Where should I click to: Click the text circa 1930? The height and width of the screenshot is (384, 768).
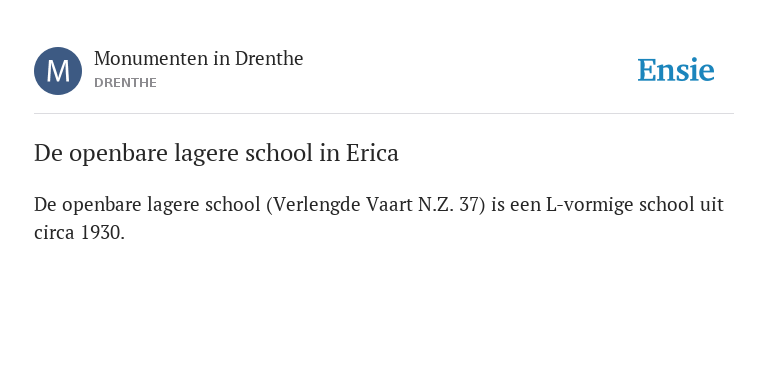79,233
